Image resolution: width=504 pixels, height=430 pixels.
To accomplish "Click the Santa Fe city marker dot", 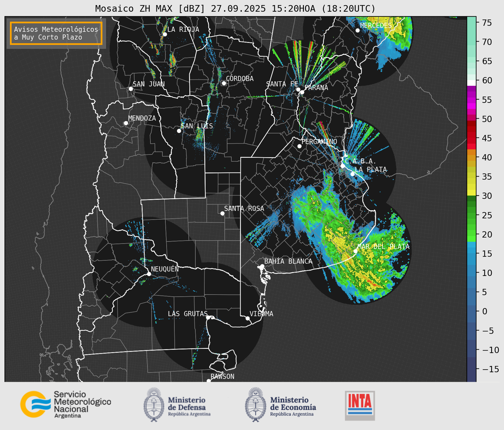I will point(298,89).
